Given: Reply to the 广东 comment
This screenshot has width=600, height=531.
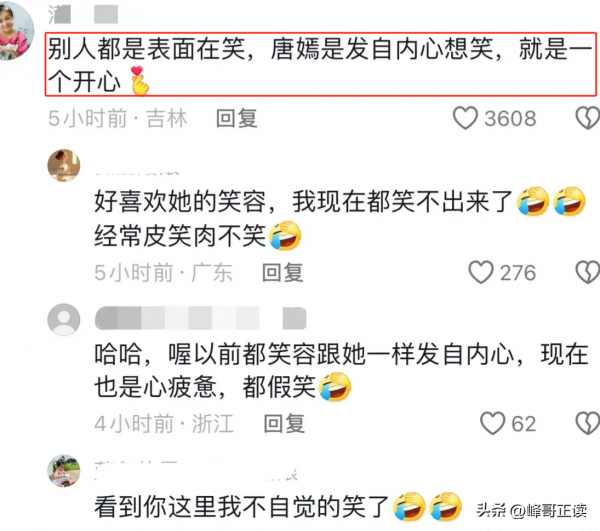Looking at the screenshot, I should 283,273.
